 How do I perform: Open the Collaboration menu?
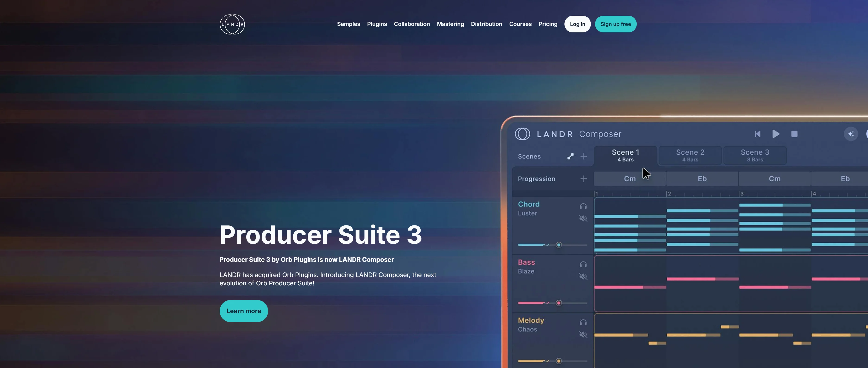[x=412, y=24]
